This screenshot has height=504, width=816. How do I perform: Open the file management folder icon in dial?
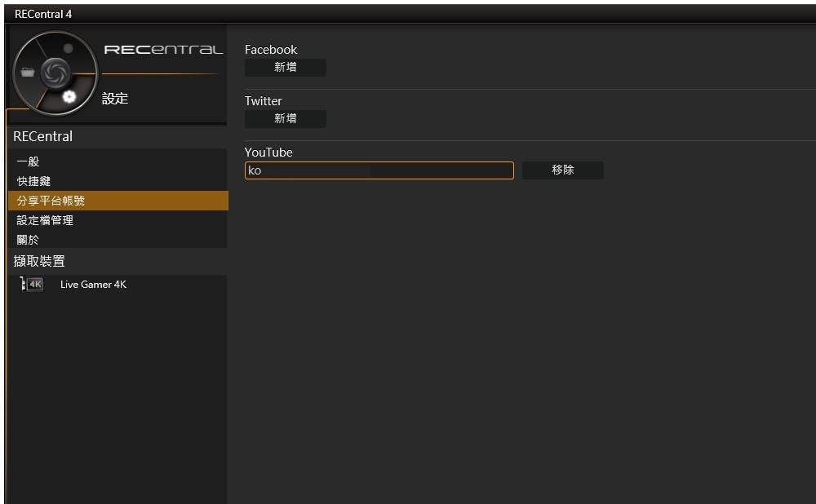click(28, 73)
